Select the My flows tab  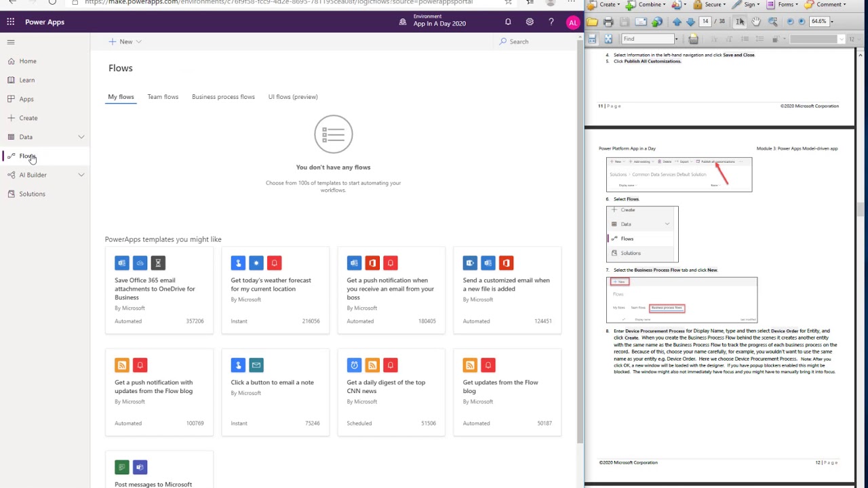coord(121,97)
